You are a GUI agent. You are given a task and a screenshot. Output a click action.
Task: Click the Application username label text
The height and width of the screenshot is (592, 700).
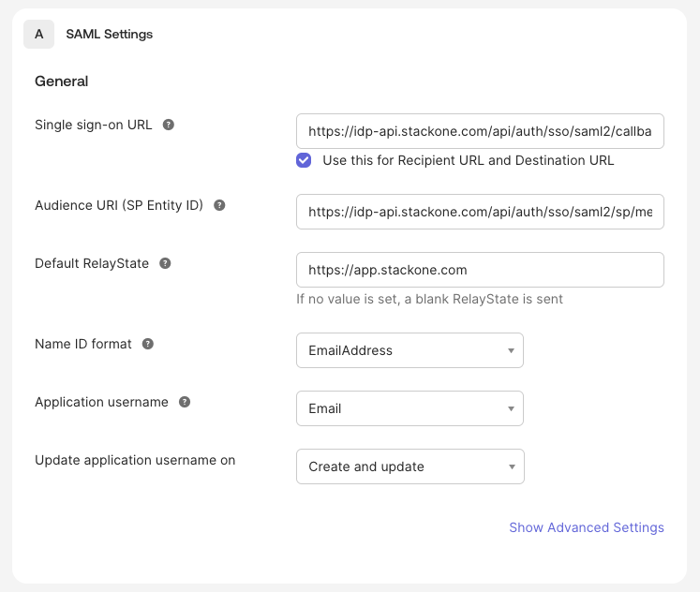coord(101,402)
